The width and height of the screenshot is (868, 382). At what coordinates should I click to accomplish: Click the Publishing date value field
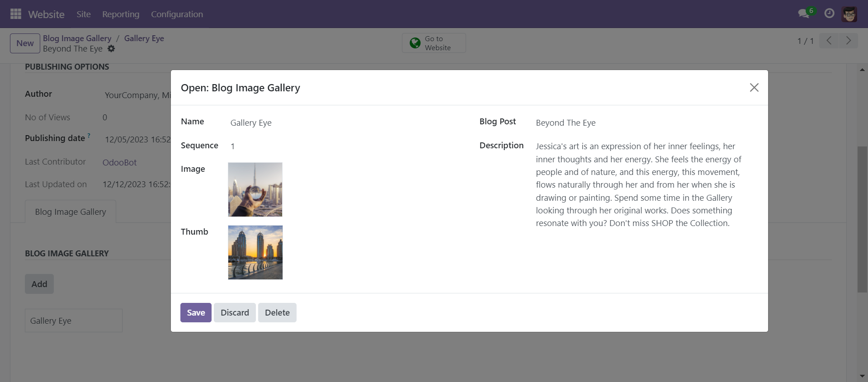pos(137,140)
